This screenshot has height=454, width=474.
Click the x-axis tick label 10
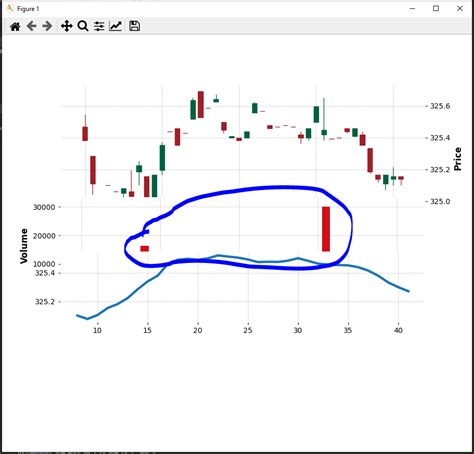click(x=97, y=330)
